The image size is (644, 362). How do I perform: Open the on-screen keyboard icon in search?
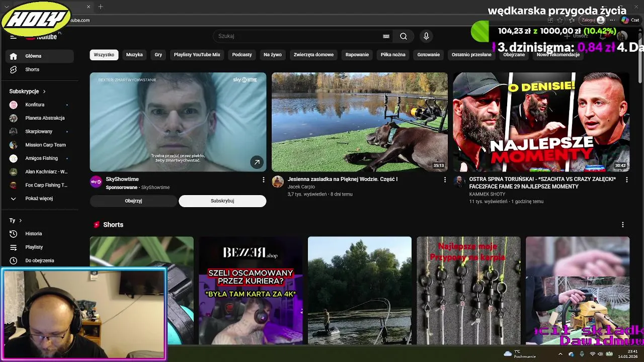[386, 36]
